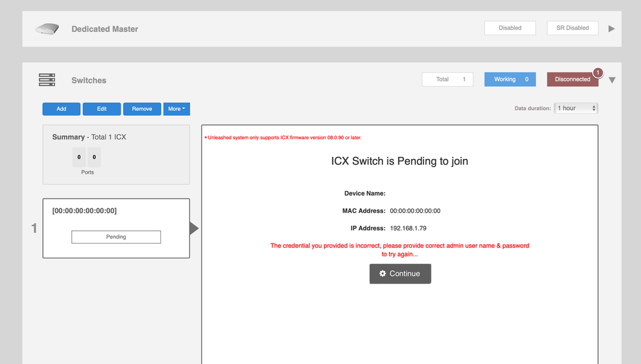
Task: Click the arrow pointer beside the switch card
Action: click(x=194, y=228)
